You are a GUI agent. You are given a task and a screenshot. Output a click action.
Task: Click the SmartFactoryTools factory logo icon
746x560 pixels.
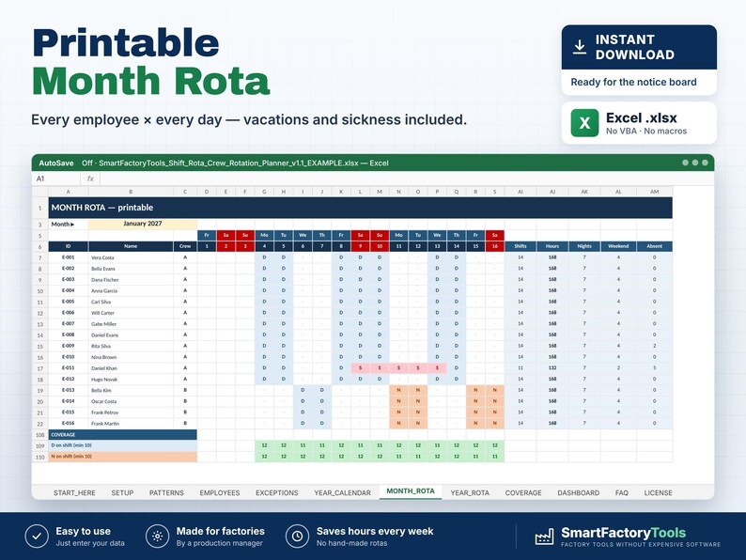click(544, 537)
